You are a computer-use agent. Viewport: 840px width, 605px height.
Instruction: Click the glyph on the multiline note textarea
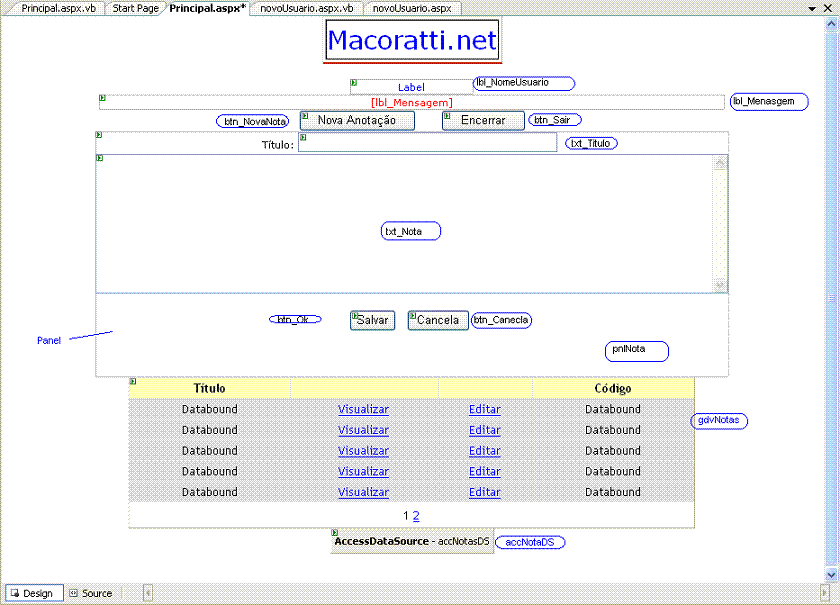(100, 158)
